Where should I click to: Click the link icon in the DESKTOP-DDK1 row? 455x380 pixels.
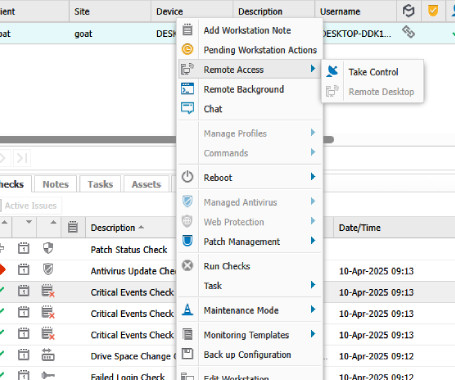[408, 32]
